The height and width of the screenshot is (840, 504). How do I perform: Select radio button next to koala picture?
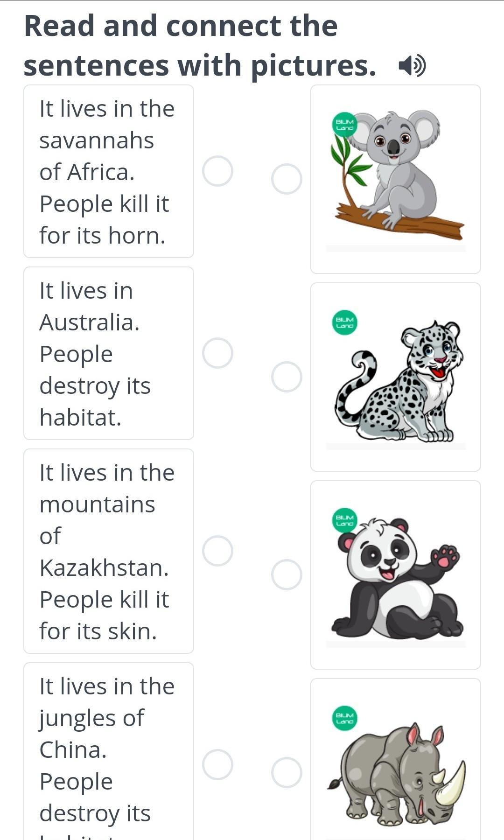click(x=287, y=179)
